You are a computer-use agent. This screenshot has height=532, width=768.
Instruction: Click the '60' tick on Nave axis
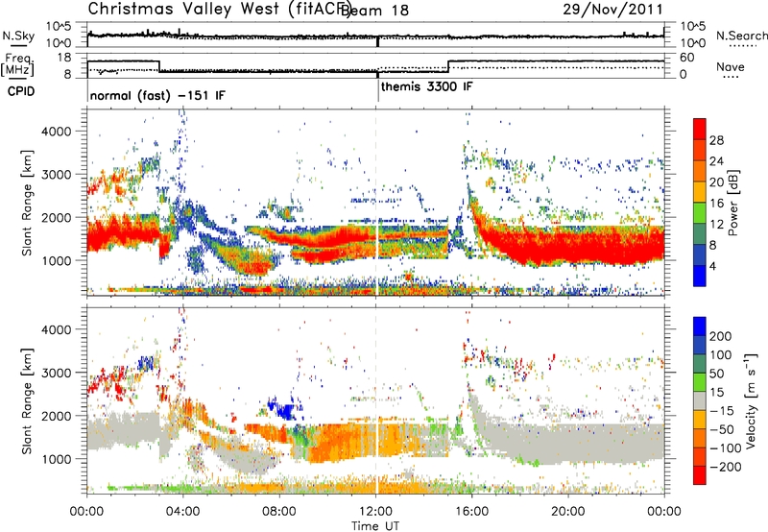[x=687, y=58]
